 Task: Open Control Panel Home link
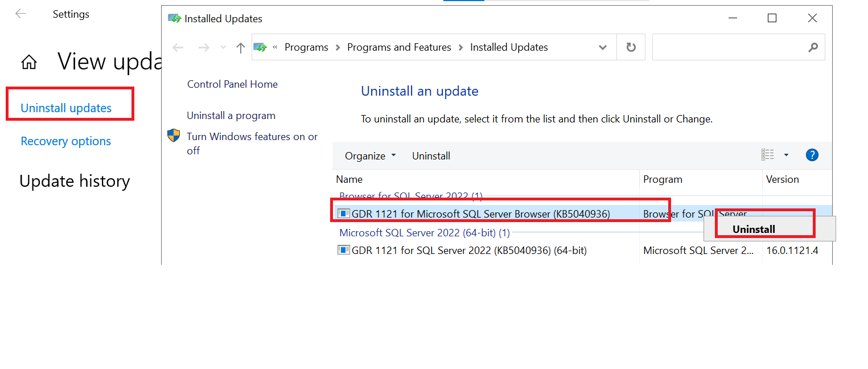232,84
